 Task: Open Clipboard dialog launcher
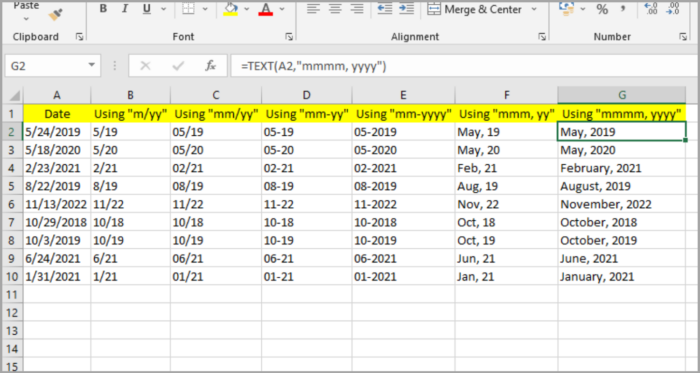pyautogui.click(x=79, y=37)
